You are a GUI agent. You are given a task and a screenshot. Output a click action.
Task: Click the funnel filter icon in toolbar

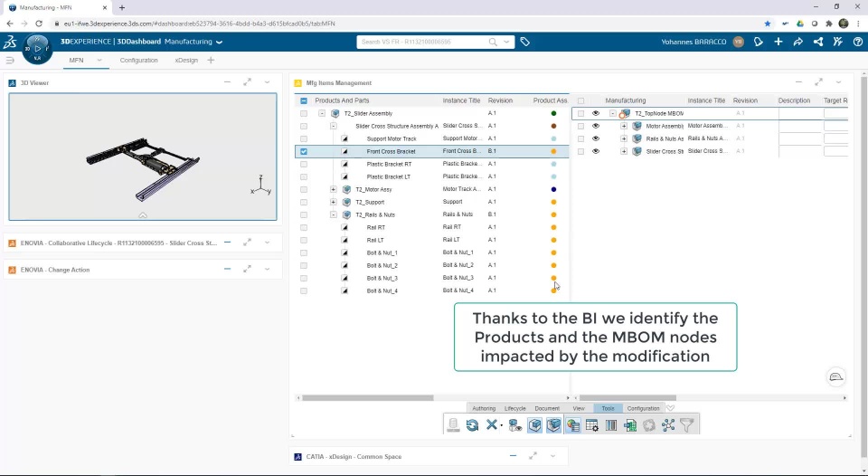(x=687, y=425)
